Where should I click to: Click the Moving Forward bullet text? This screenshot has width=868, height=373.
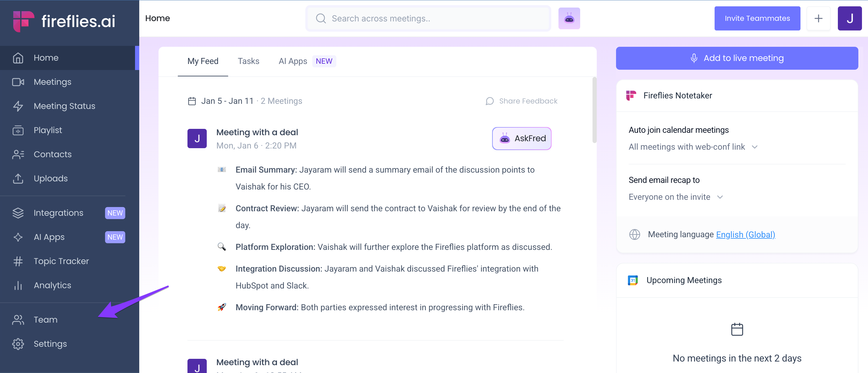[x=380, y=307]
